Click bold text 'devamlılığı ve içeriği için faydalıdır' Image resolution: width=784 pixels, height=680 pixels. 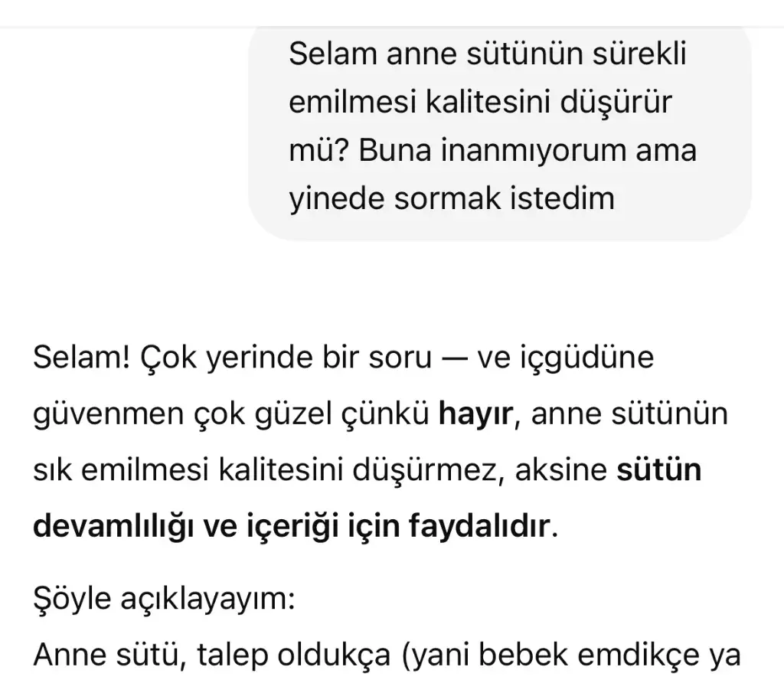click(x=291, y=527)
